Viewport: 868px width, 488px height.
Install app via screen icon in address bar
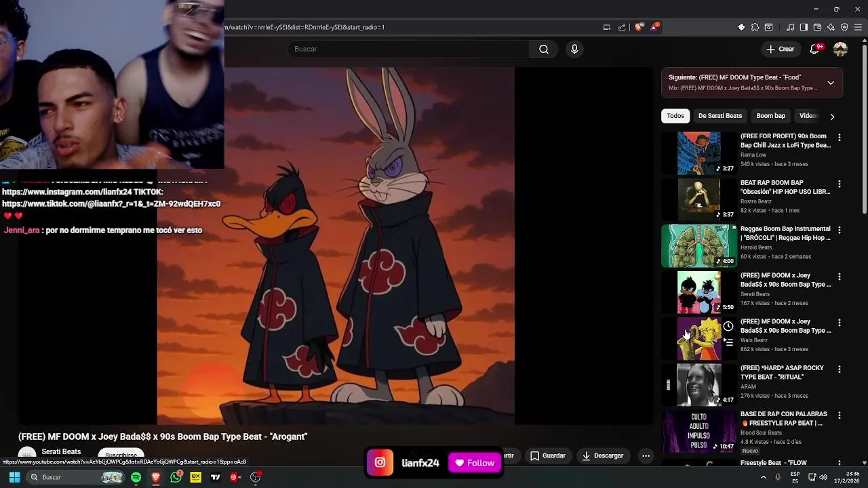[x=607, y=27]
